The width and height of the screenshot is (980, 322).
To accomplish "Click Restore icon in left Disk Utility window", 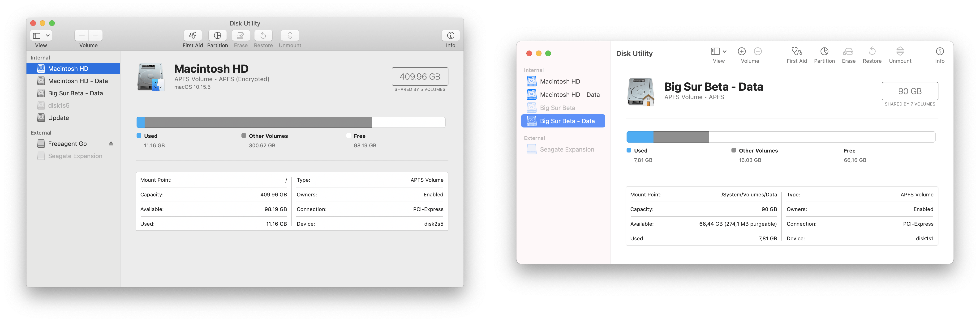I will (x=263, y=35).
